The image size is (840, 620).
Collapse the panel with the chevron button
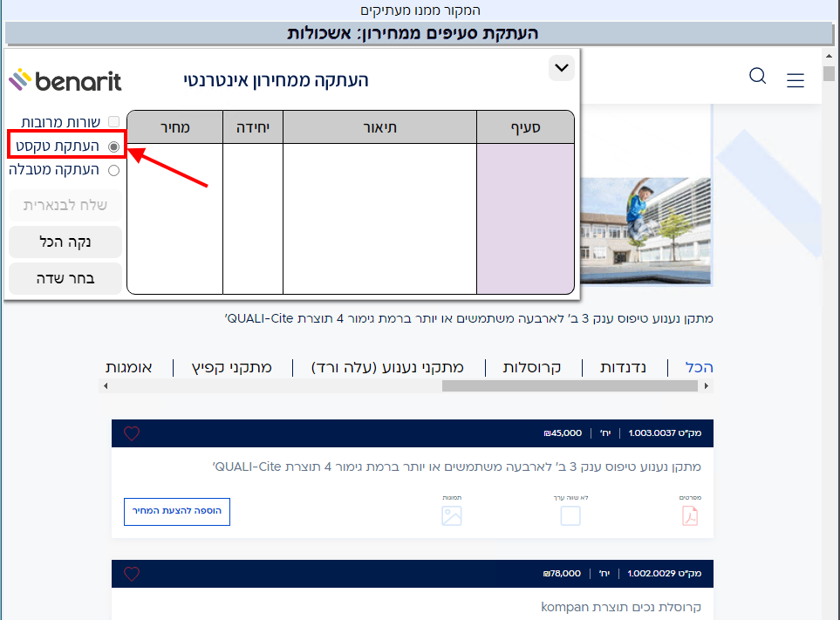click(x=562, y=68)
